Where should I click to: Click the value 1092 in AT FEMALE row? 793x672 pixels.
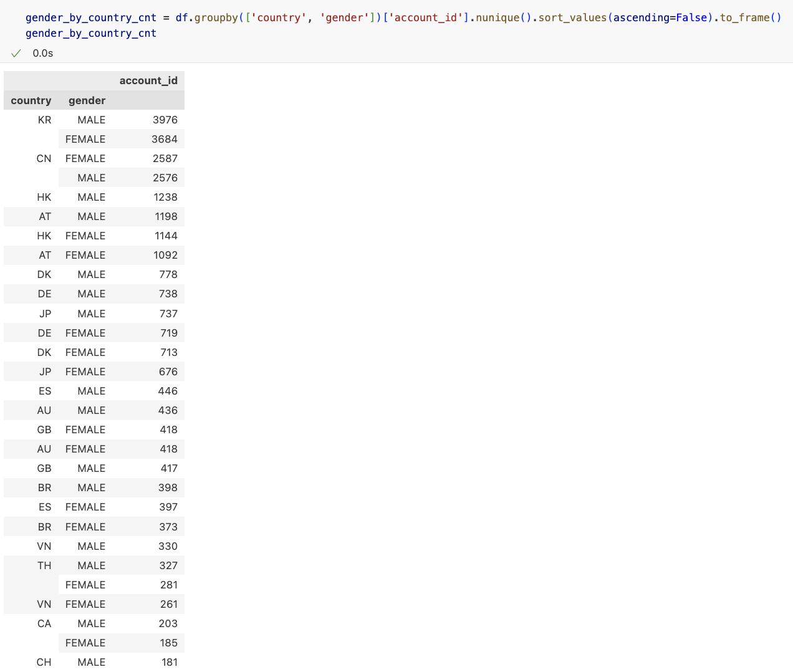pyautogui.click(x=166, y=255)
